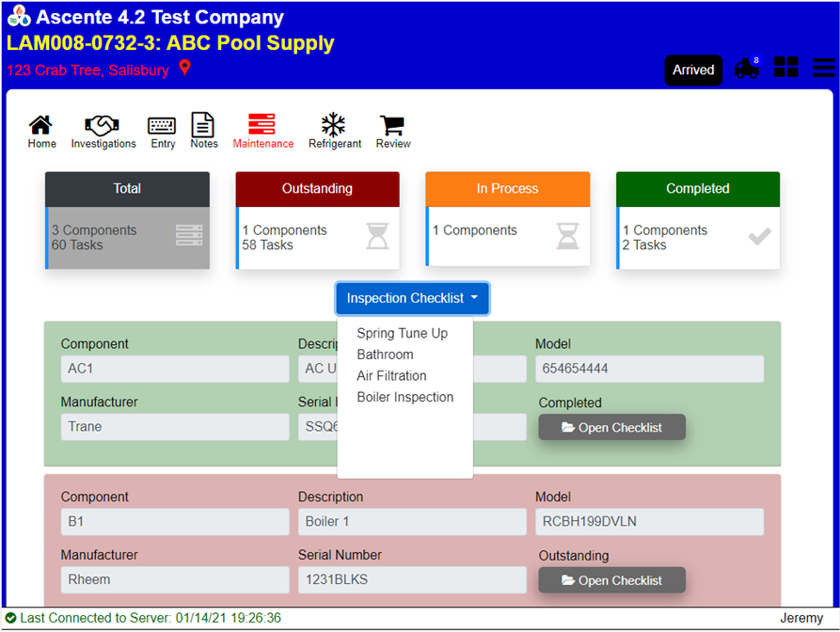Open Checklist for completed AC1 component
Screen dimensions: 840x632
click(x=611, y=428)
